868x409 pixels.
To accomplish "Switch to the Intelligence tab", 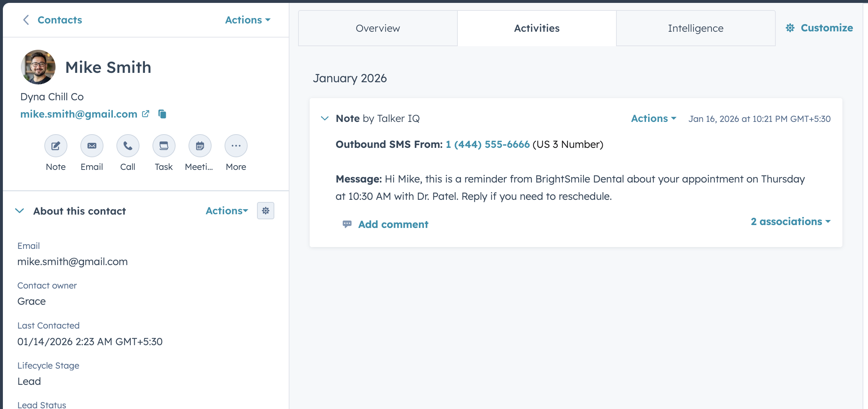I will [x=695, y=28].
